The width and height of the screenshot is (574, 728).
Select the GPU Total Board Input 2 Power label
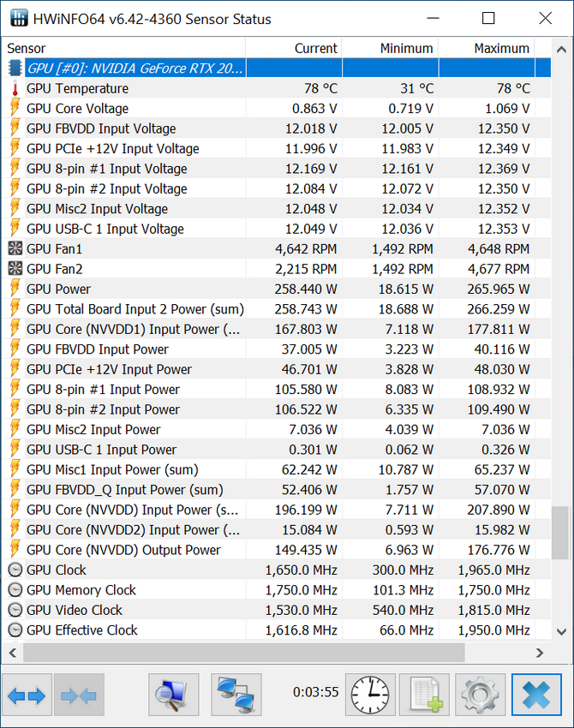coord(135,308)
